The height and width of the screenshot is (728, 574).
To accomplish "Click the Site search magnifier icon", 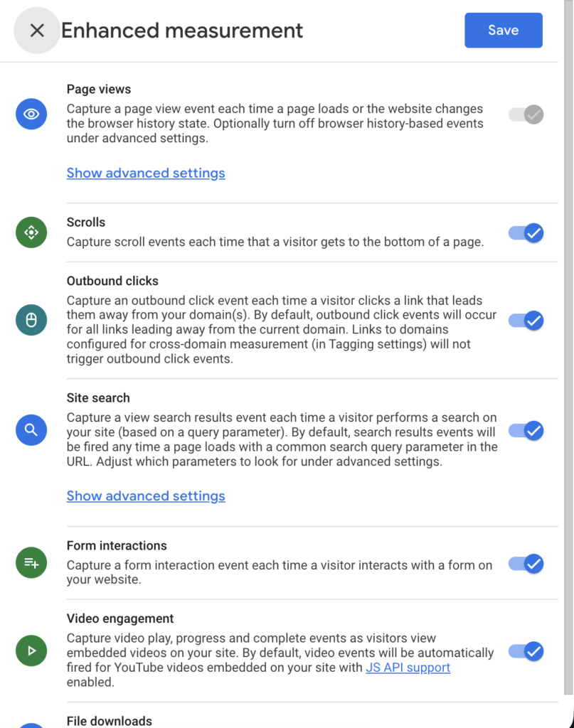I will tap(31, 429).
